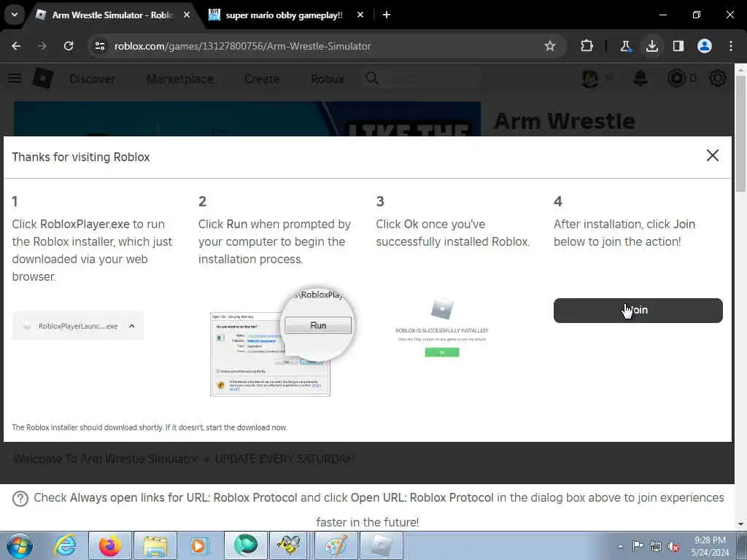Show hidden system tray icons arrow
Viewport: 747px width, 560px height.
click(x=620, y=546)
